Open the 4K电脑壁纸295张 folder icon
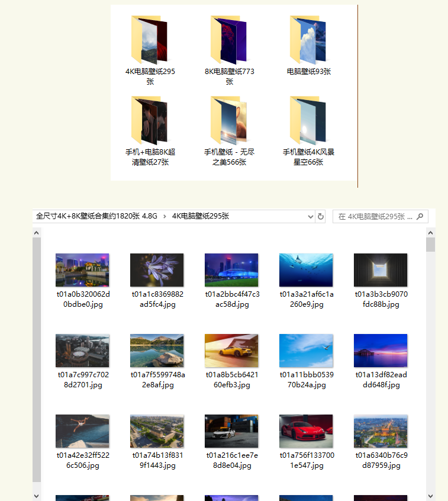The width and height of the screenshot is (448, 501). pyautogui.click(x=150, y=39)
